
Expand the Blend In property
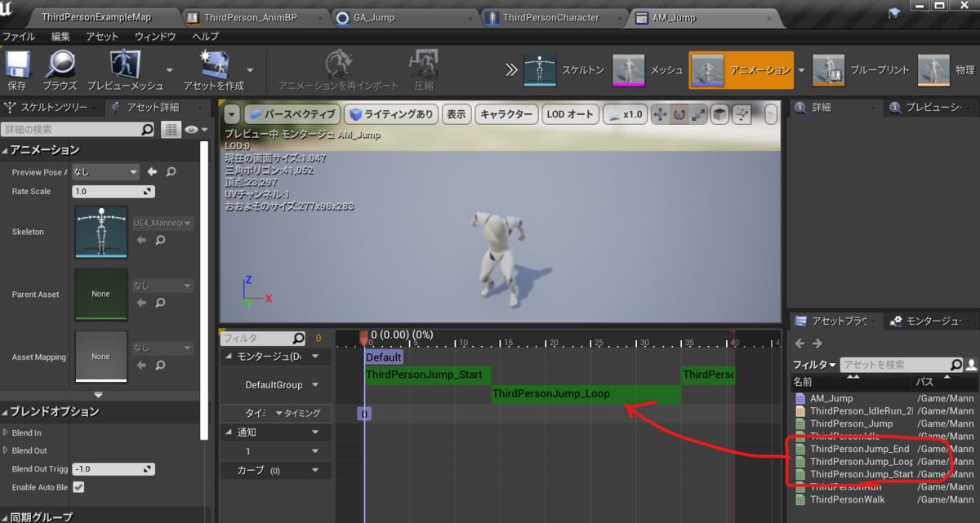point(5,432)
